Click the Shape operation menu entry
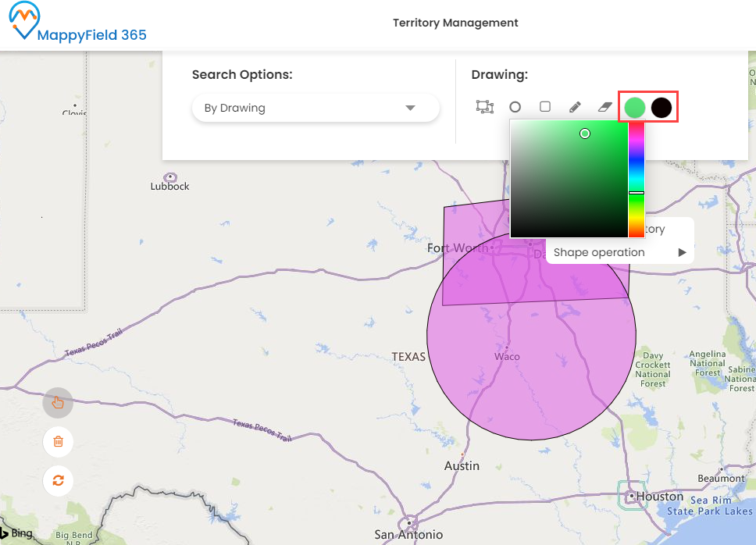The image size is (756, 545). tap(620, 252)
